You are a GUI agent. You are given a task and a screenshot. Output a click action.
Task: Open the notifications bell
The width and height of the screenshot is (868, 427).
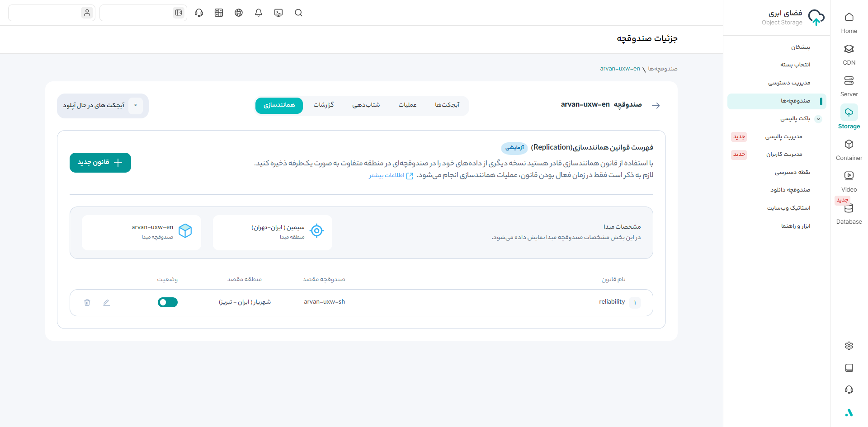(259, 13)
